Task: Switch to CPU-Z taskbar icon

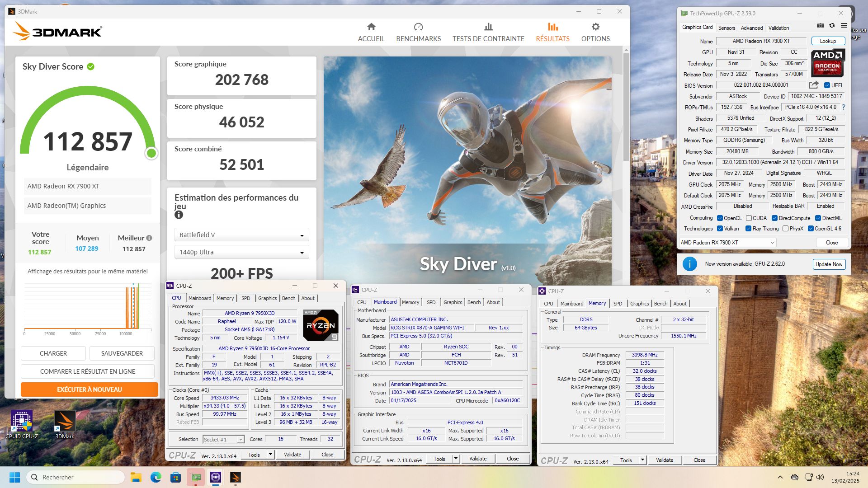Action: (216, 477)
